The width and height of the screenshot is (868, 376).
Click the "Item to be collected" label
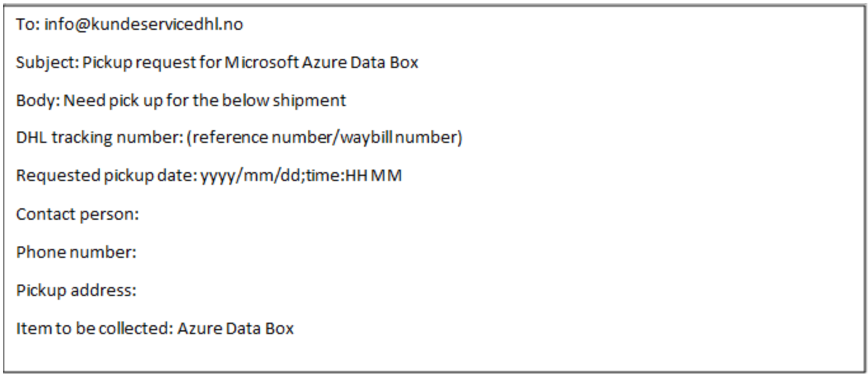[95, 329]
